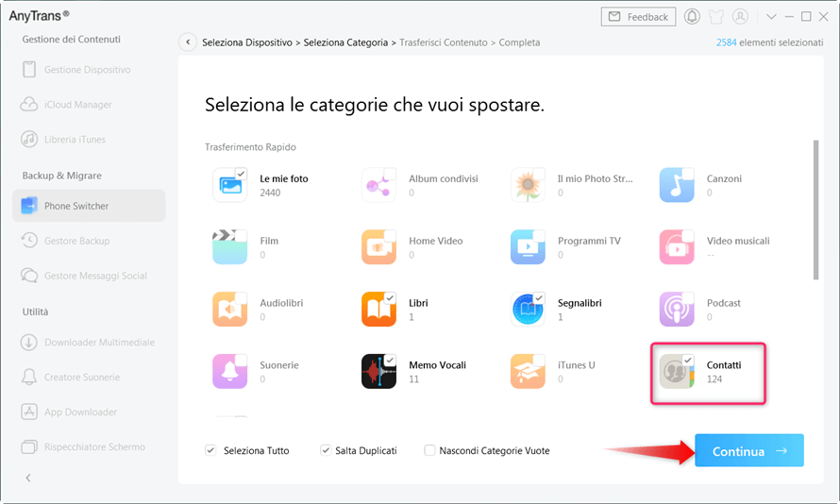Viewport: 840px width, 504px height.
Task: Click the Gestore Backup clock icon
Action: point(29,241)
